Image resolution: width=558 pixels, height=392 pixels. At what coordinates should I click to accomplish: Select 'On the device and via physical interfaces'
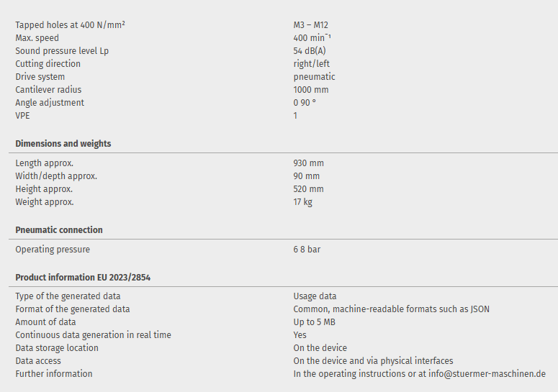(373, 361)
